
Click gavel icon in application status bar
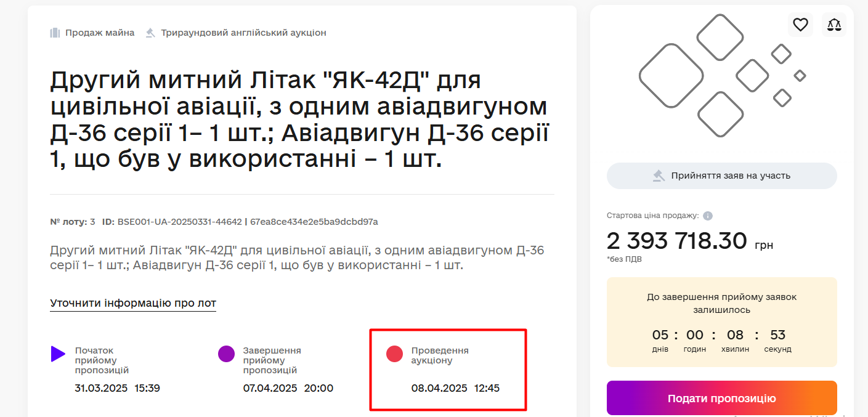point(659,176)
